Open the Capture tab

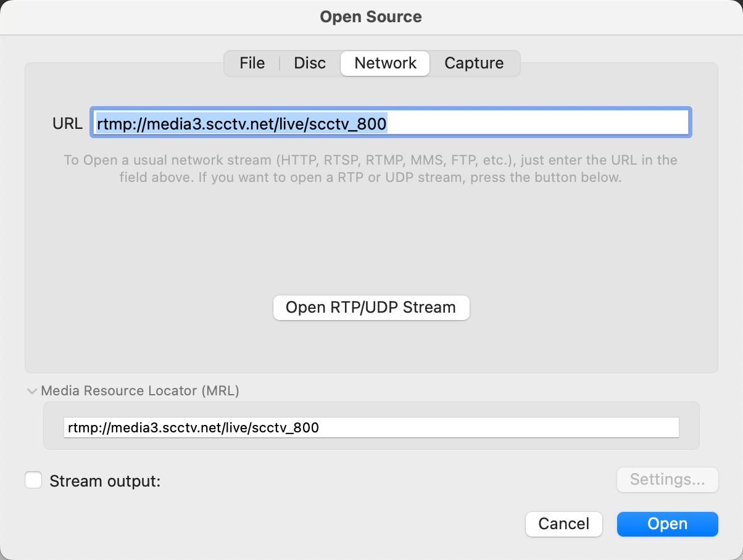pos(474,63)
